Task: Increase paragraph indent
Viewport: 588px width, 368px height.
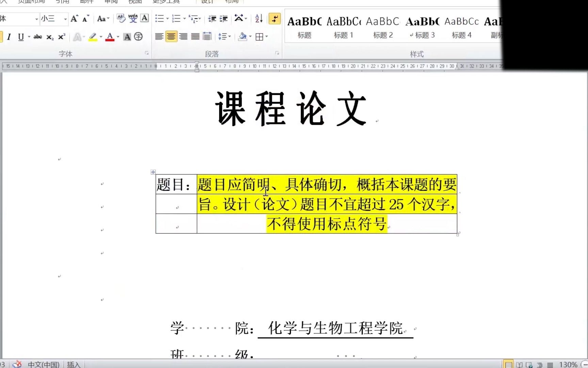Action: 224,18
